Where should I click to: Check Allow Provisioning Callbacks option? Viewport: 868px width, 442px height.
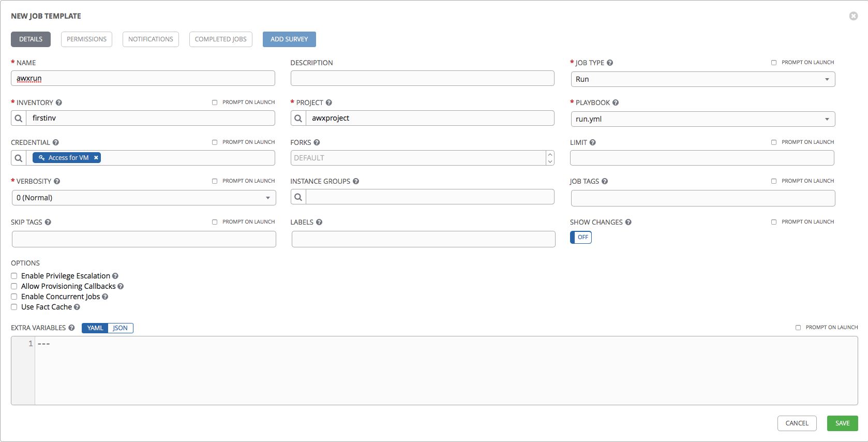click(14, 286)
